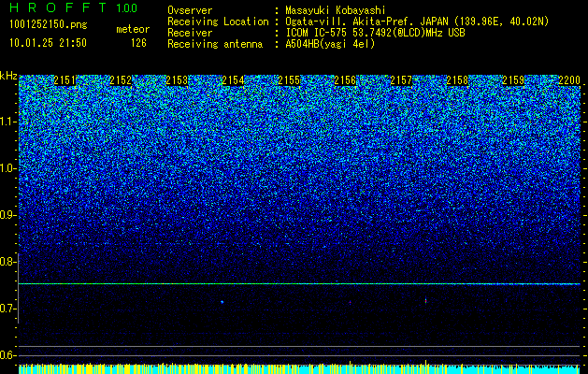588x374 pixels.
Task: Select the version number 1.0.0
Action: point(126,8)
